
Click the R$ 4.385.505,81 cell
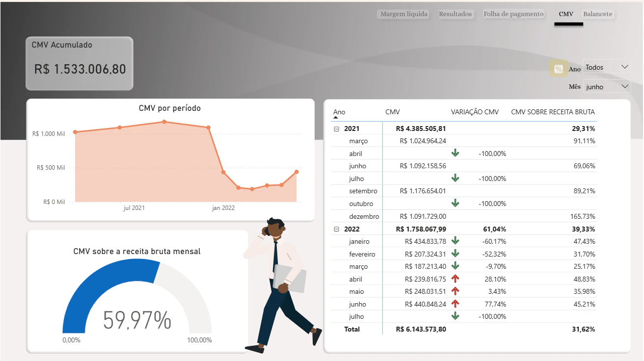click(x=421, y=129)
